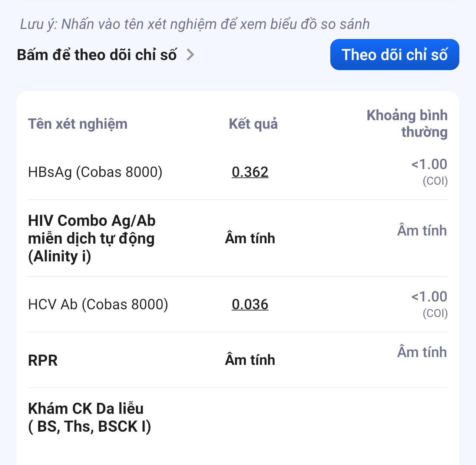Tap the Bấm để theo dõi chỉ số text

coord(97,55)
